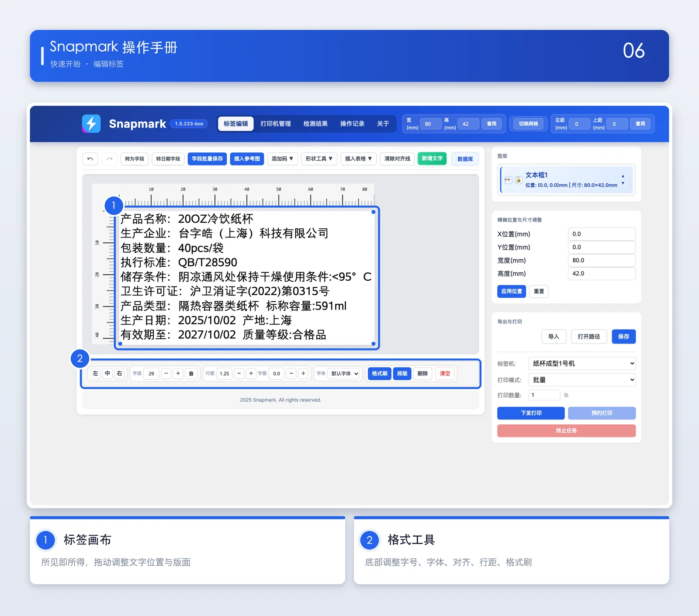Click the undo arrow button

coord(90,159)
